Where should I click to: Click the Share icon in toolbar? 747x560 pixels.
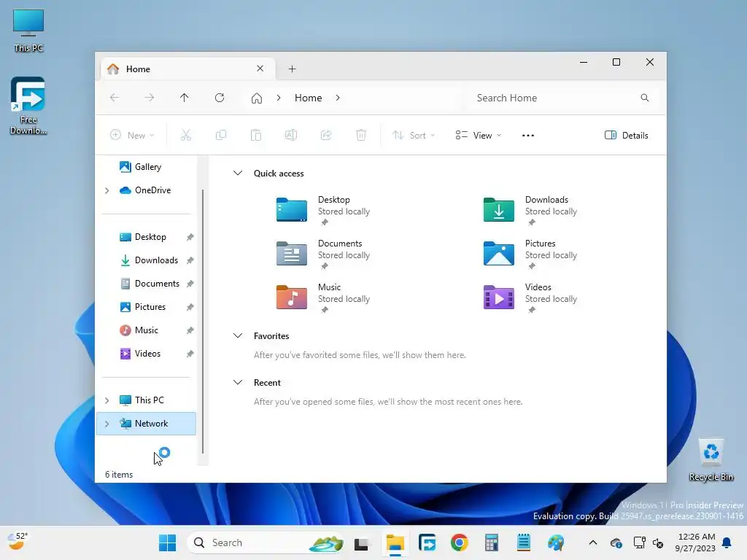326,135
